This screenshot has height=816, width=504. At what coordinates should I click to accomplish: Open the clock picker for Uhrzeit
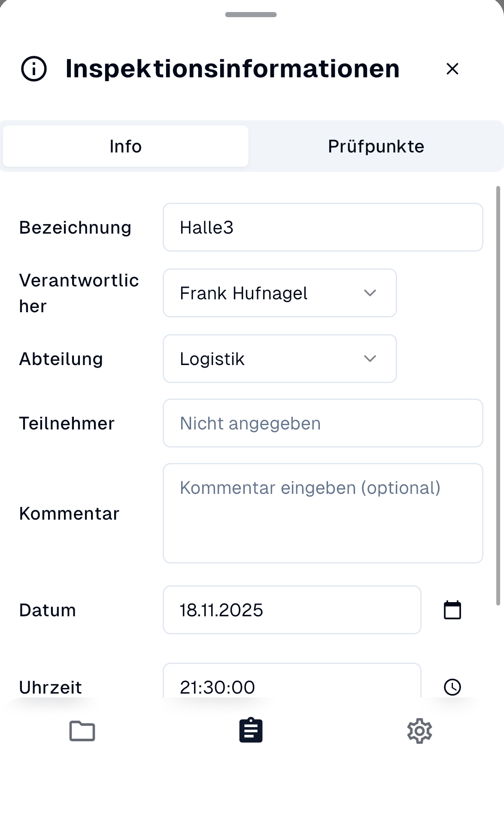[x=452, y=686]
